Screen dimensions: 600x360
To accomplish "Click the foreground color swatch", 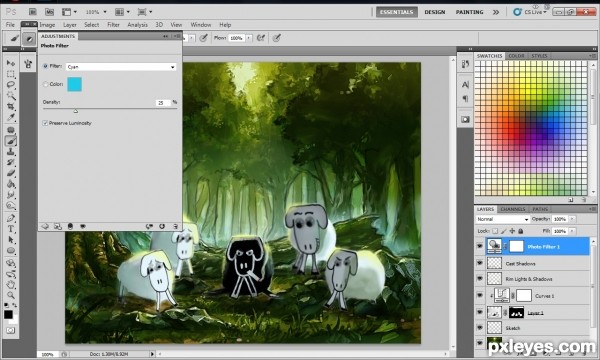I will pos(8,314).
